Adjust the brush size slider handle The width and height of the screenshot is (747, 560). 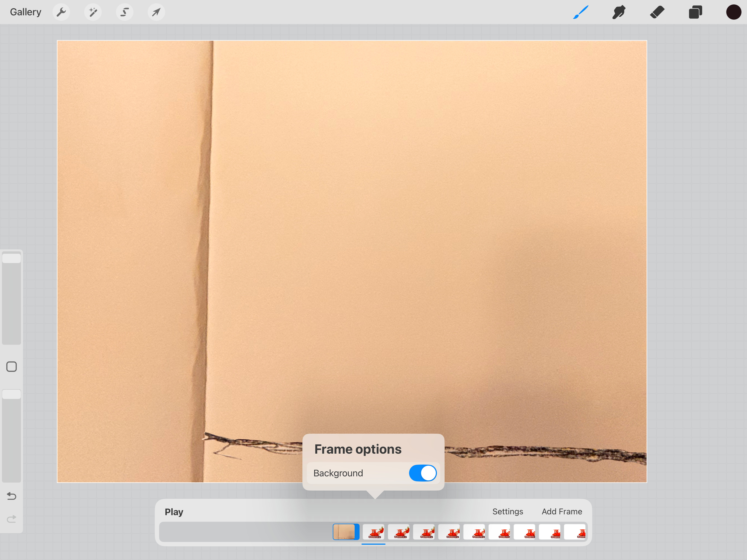point(11,258)
